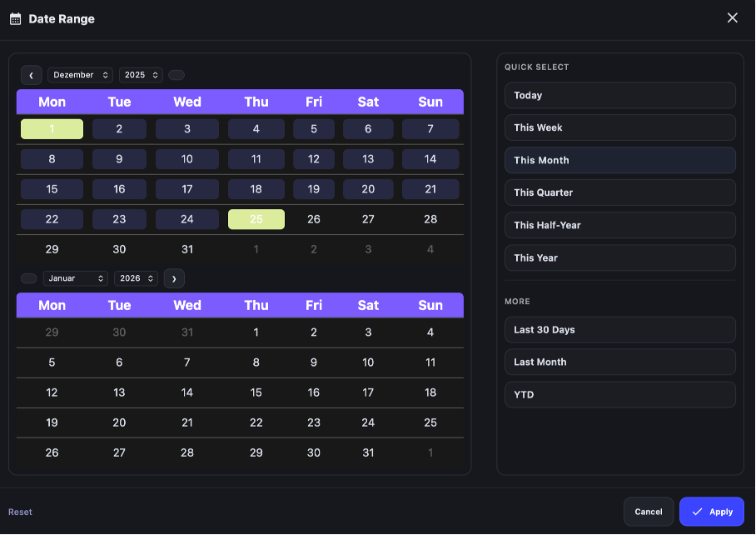Select This Month quick option
Viewport: 756px width, 535px height.
coord(619,160)
